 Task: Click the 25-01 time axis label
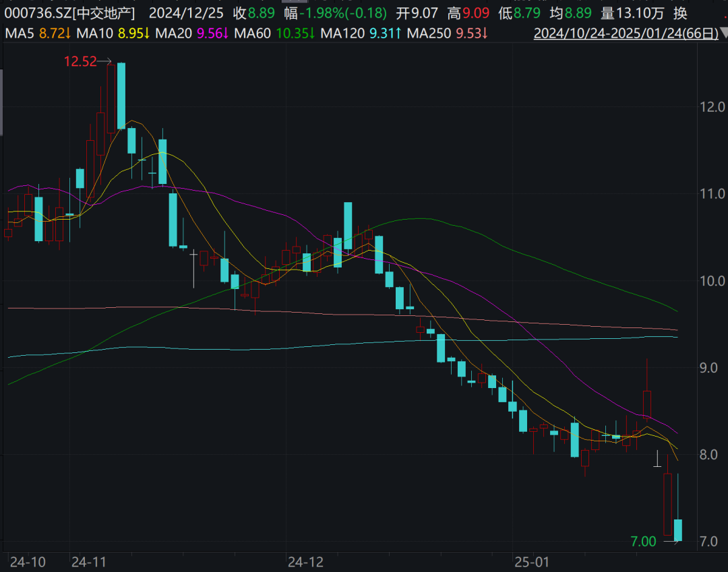coord(532,563)
